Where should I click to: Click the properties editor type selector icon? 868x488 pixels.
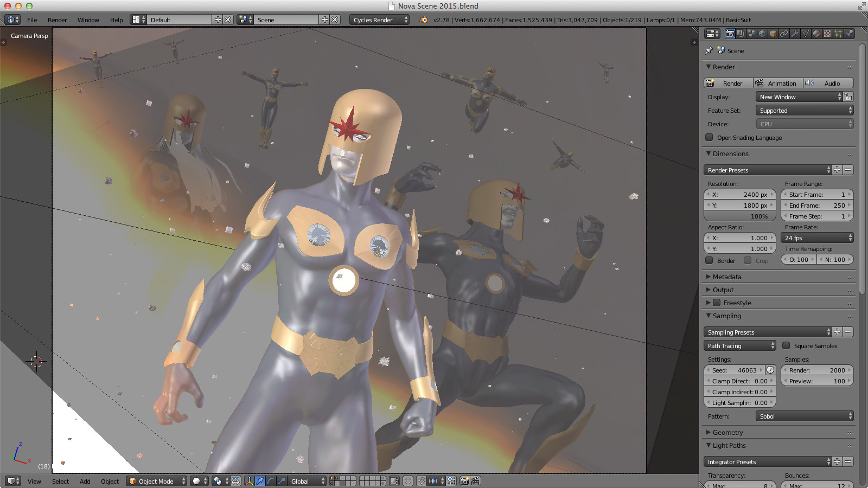[x=712, y=34]
